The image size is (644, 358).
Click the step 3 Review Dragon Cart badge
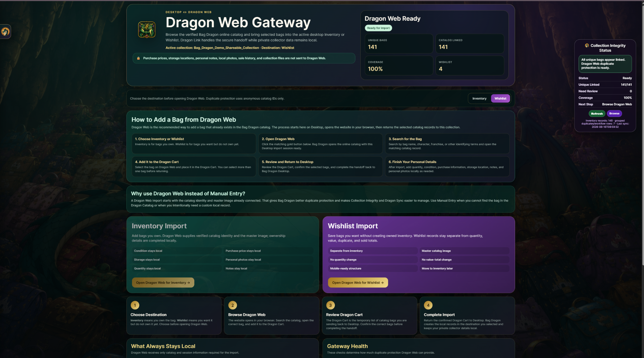point(330,305)
